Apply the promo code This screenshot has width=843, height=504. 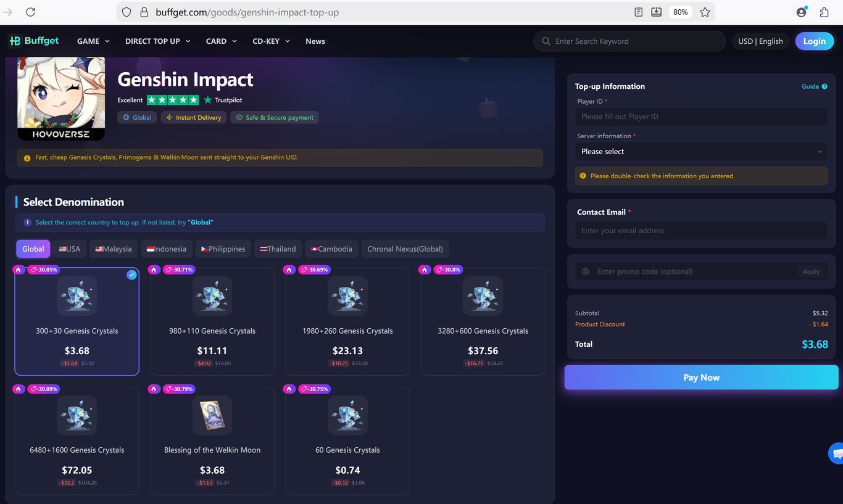tap(811, 271)
